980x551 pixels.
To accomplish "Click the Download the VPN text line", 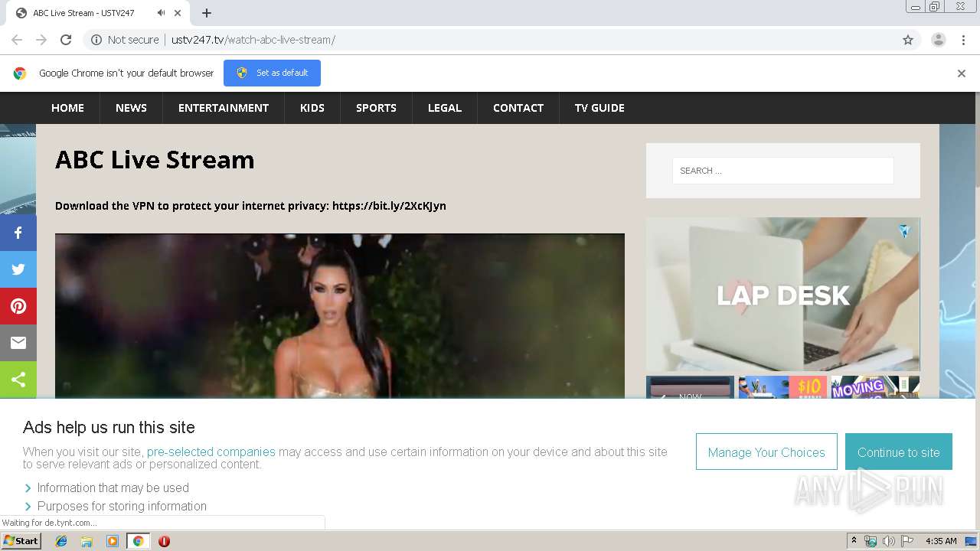I will [x=250, y=206].
